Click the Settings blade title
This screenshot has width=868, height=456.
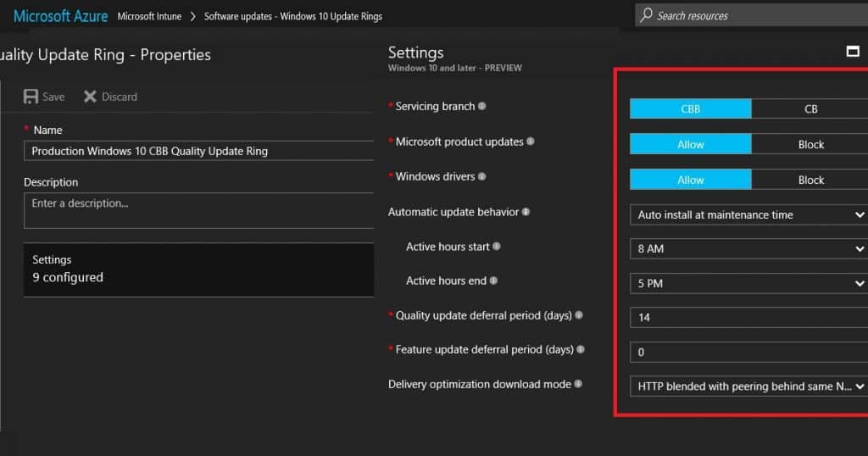click(415, 53)
